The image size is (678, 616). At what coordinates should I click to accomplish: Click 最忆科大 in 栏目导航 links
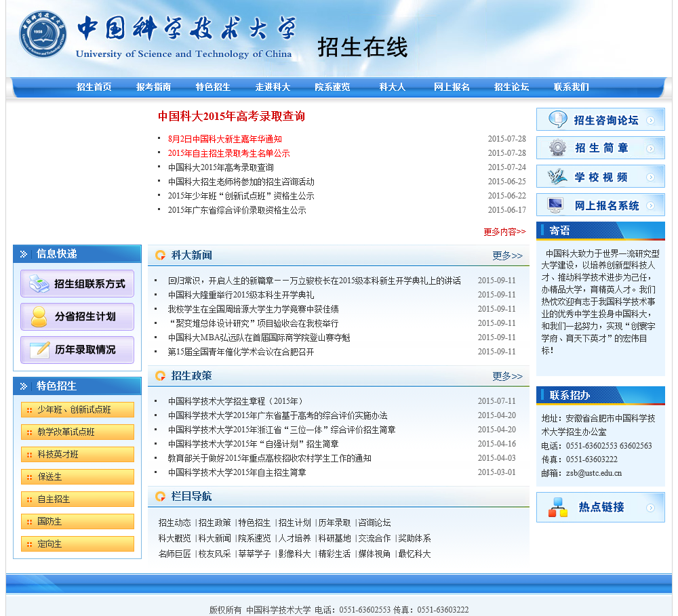pyautogui.click(x=414, y=554)
